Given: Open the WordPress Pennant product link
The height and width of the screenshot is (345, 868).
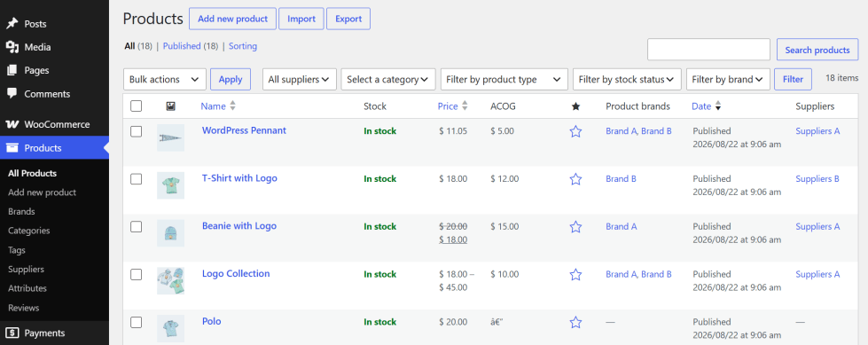Looking at the screenshot, I should 244,130.
